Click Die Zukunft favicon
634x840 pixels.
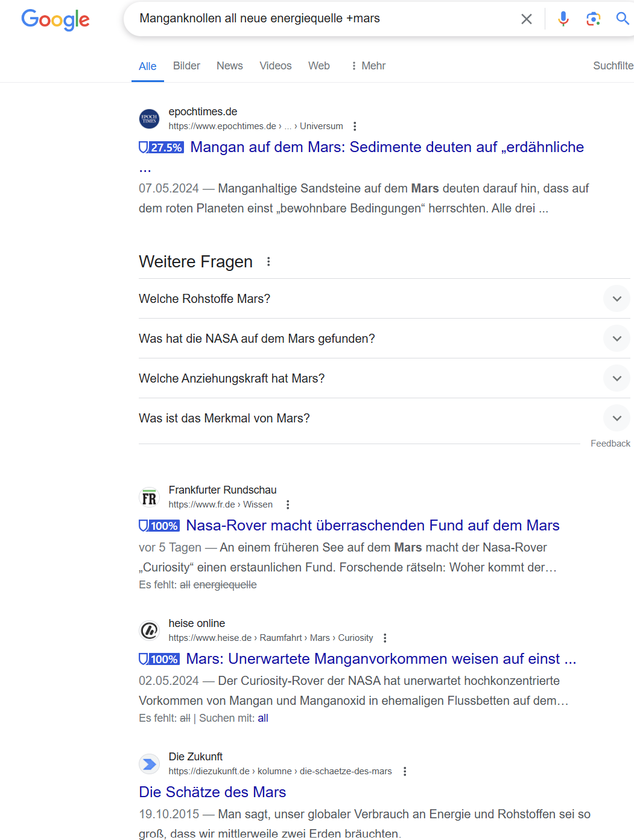(150, 765)
